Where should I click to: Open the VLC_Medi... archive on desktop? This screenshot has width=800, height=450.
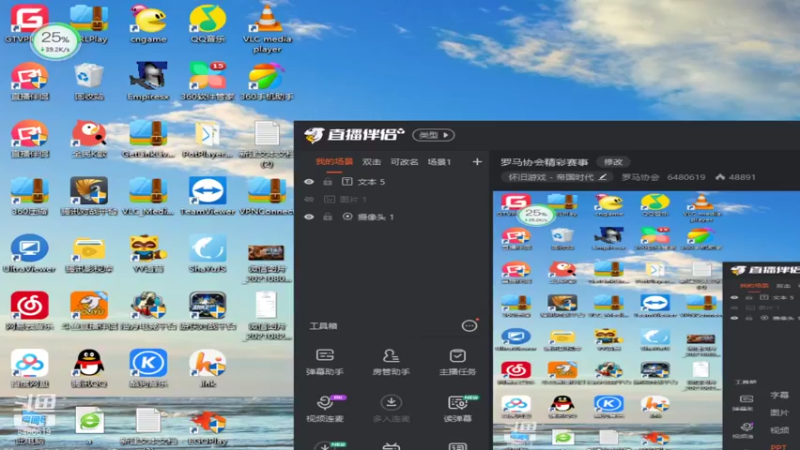148,196
